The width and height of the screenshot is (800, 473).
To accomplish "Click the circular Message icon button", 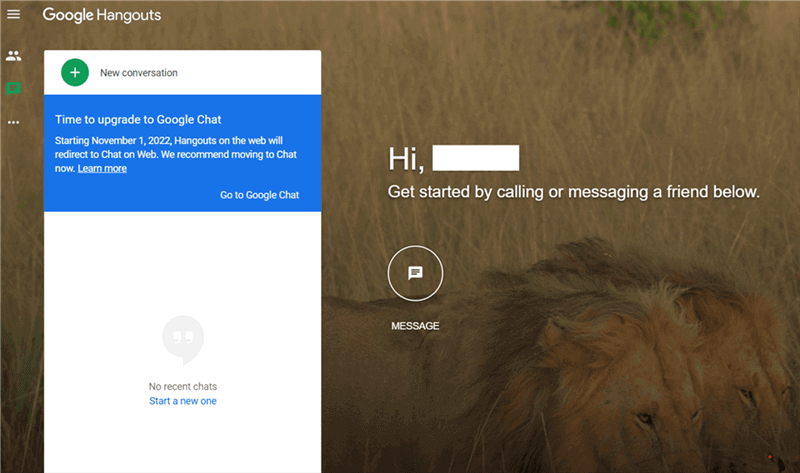I will [x=415, y=273].
